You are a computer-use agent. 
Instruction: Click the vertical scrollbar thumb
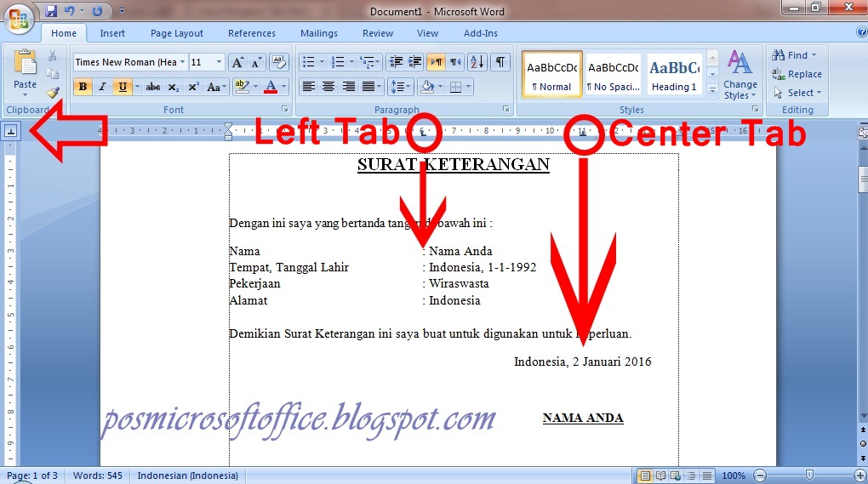862,179
